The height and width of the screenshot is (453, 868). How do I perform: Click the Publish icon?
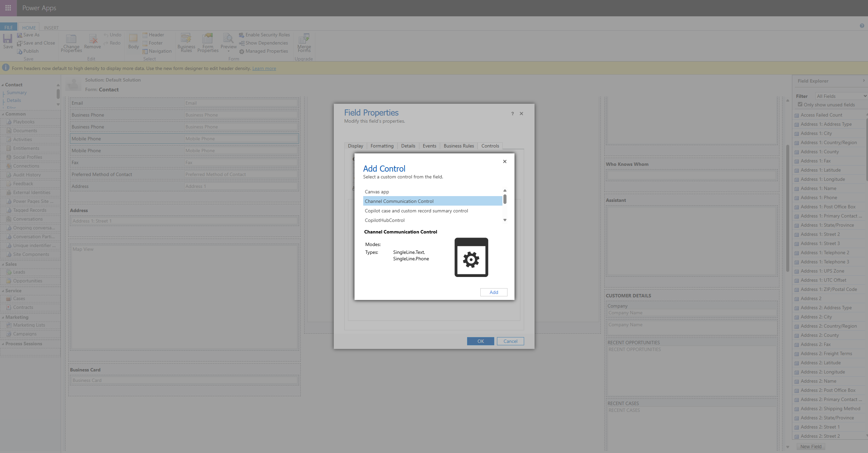(x=20, y=51)
